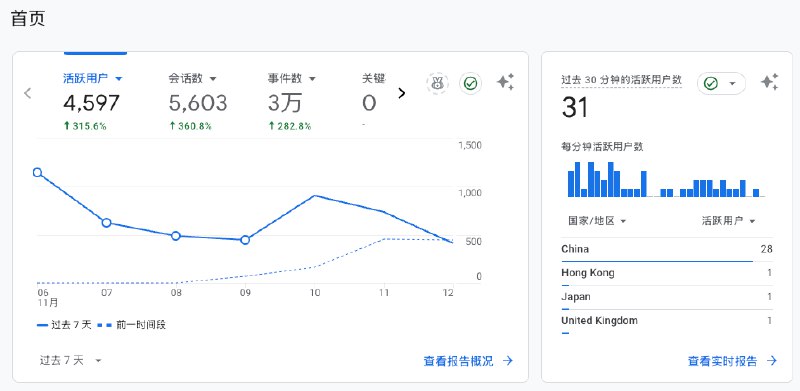
Task: Click the 11月 06 data point on chart
Action: click(37, 173)
